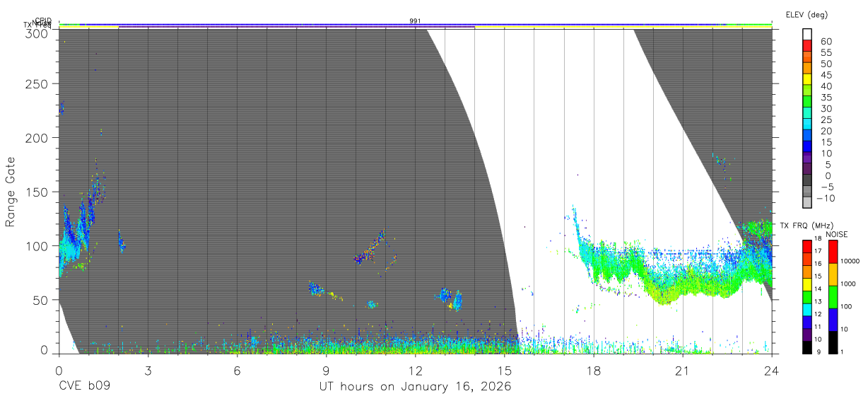868x401 pixels.
Task: Click the cyan 20–25 ELEV swatch
Action: point(807,125)
